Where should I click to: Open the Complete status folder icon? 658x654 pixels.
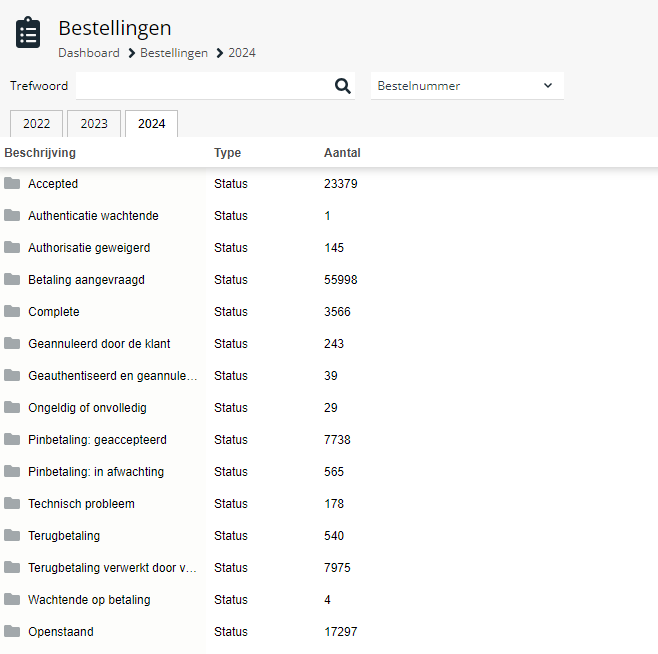click(x=12, y=311)
